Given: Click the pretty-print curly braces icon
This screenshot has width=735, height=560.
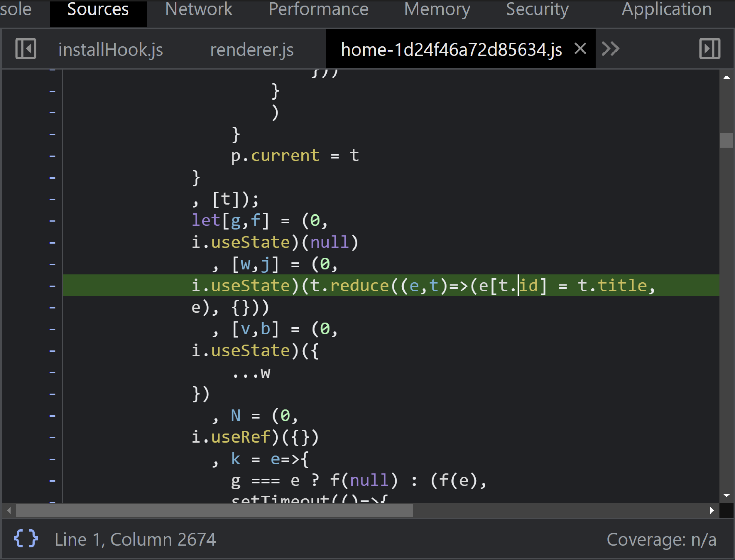Looking at the screenshot, I should click(x=26, y=539).
